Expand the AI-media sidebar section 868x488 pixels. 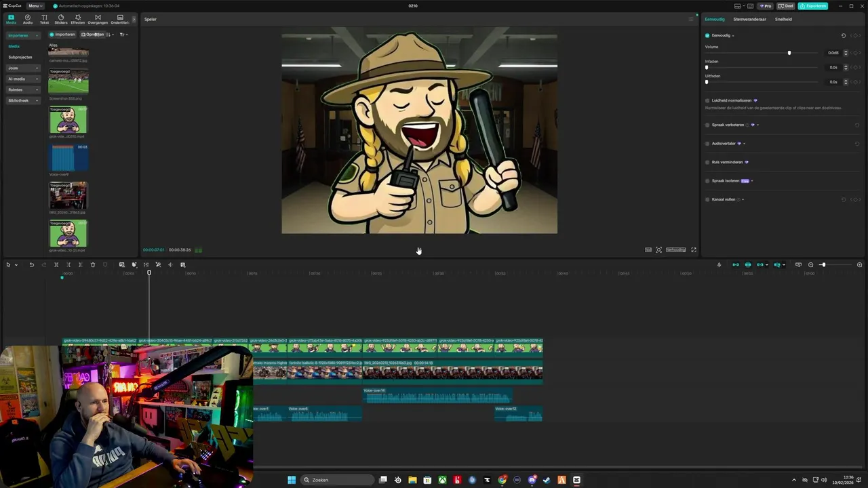coord(37,79)
